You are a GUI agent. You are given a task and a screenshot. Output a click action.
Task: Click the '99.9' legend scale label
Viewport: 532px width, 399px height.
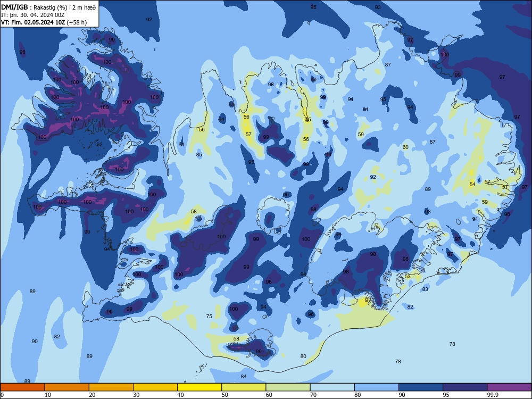pyautogui.click(x=493, y=395)
